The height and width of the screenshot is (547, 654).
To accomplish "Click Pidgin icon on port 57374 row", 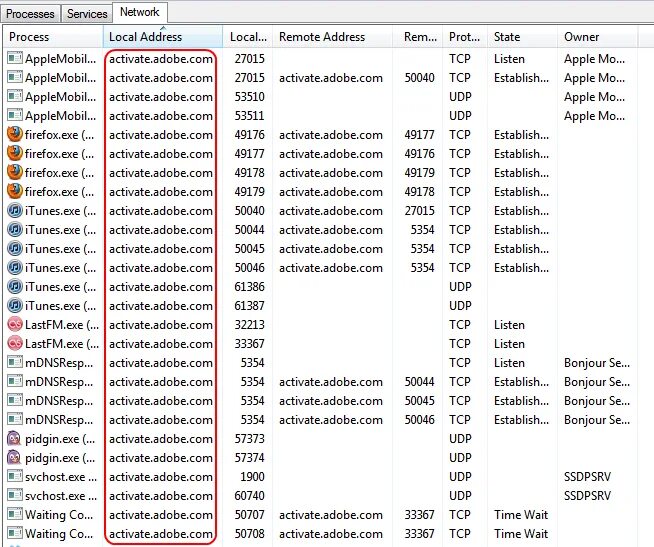I will [14, 457].
